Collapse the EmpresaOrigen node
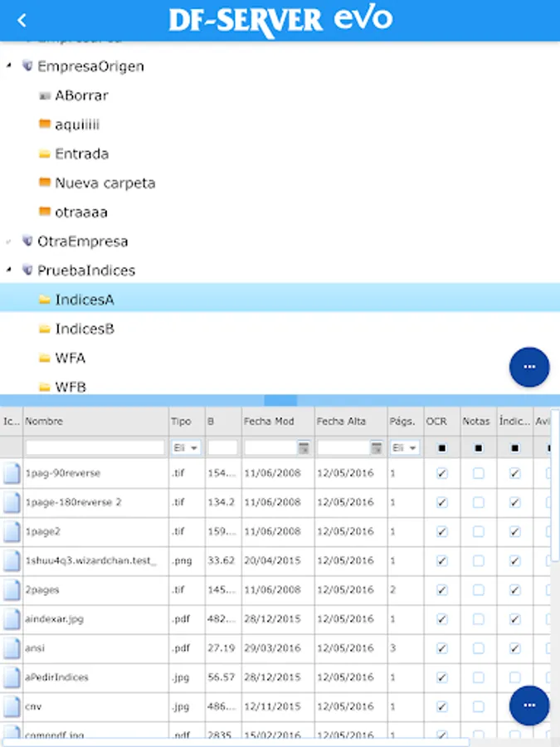560x747 pixels. click(x=8, y=66)
